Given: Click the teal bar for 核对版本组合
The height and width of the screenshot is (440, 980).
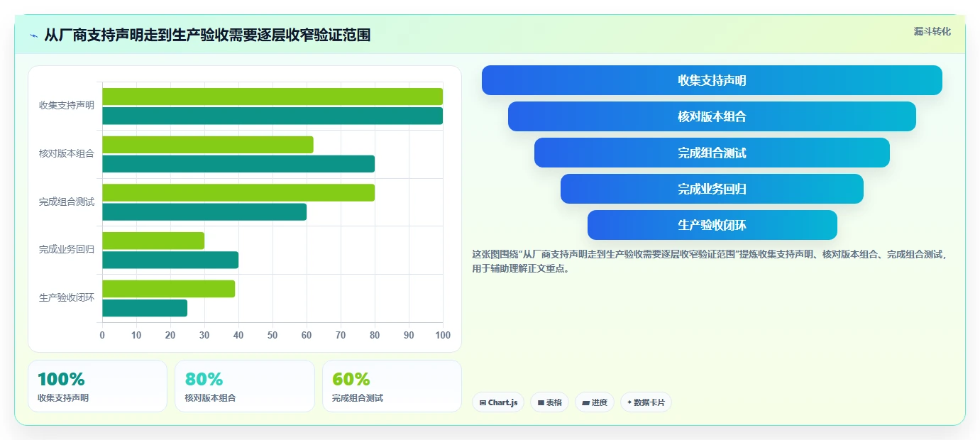Looking at the screenshot, I should (x=238, y=164).
